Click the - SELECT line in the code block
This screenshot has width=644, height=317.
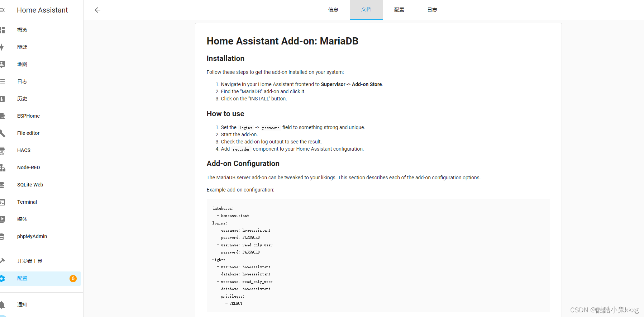234,303
